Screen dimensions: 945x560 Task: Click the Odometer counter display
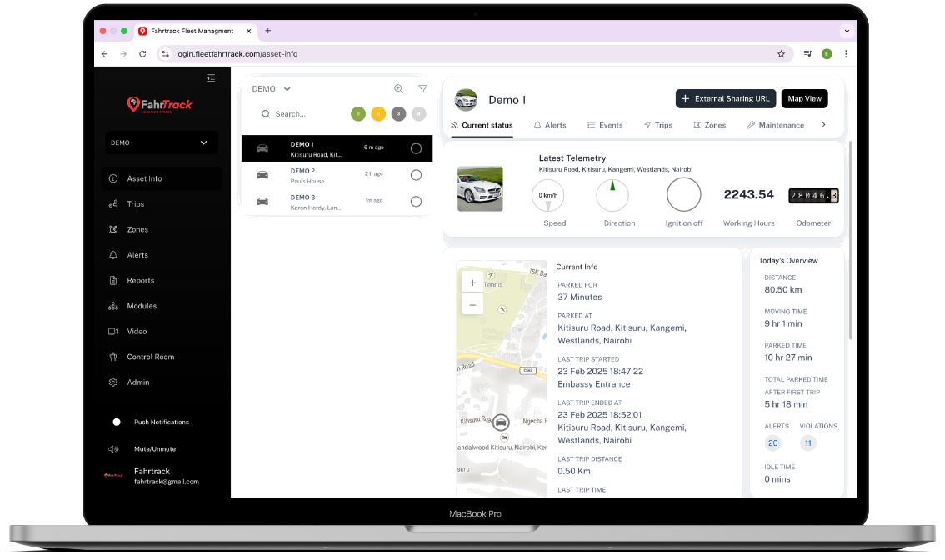click(813, 195)
